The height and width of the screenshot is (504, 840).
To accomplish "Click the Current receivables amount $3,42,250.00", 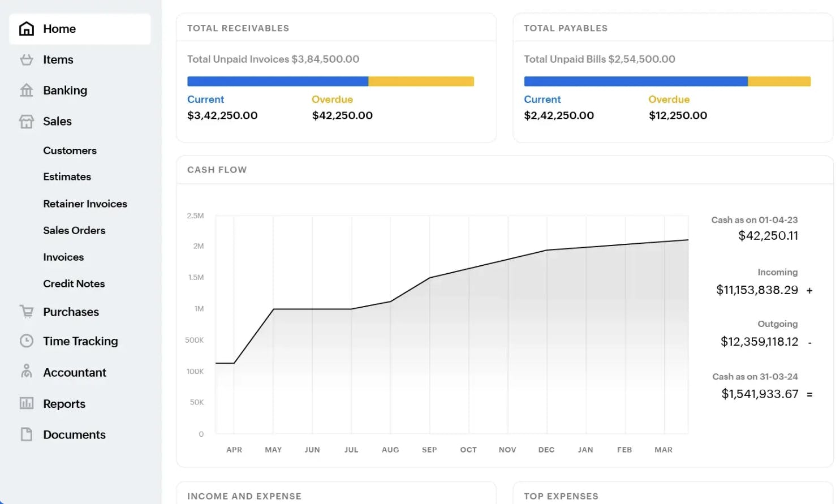I will [x=222, y=115].
